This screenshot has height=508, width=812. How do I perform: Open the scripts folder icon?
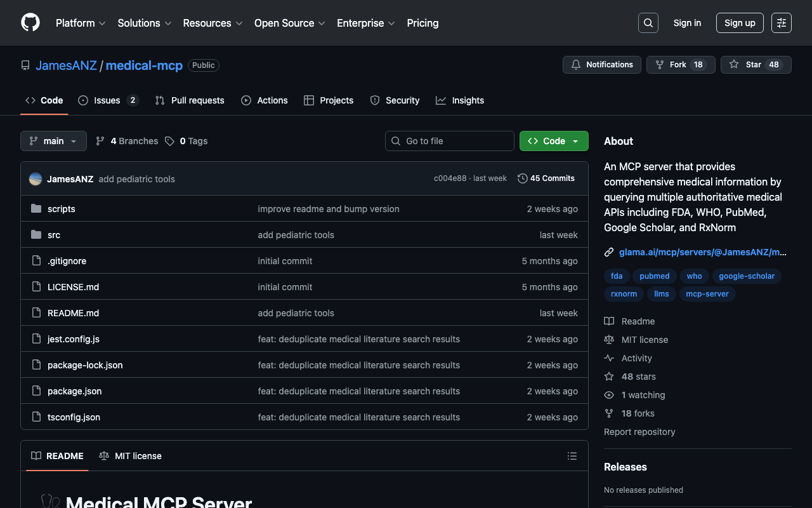point(36,209)
